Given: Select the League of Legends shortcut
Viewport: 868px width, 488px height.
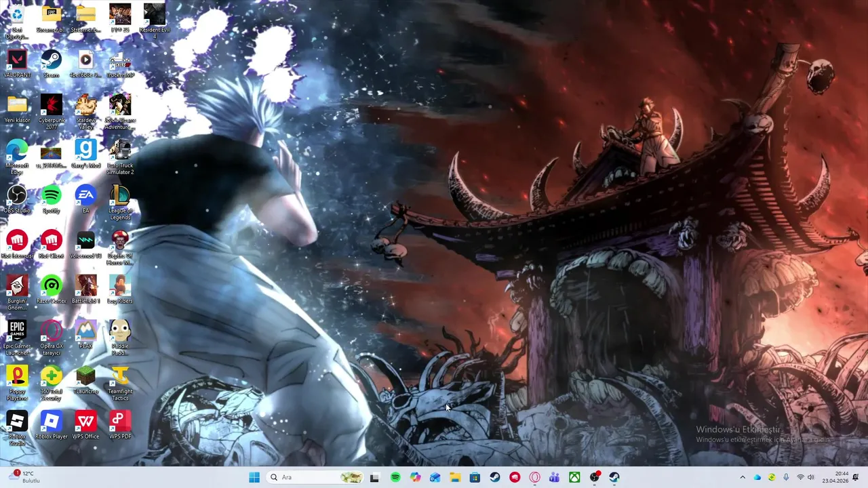Looking at the screenshot, I should (120, 203).
